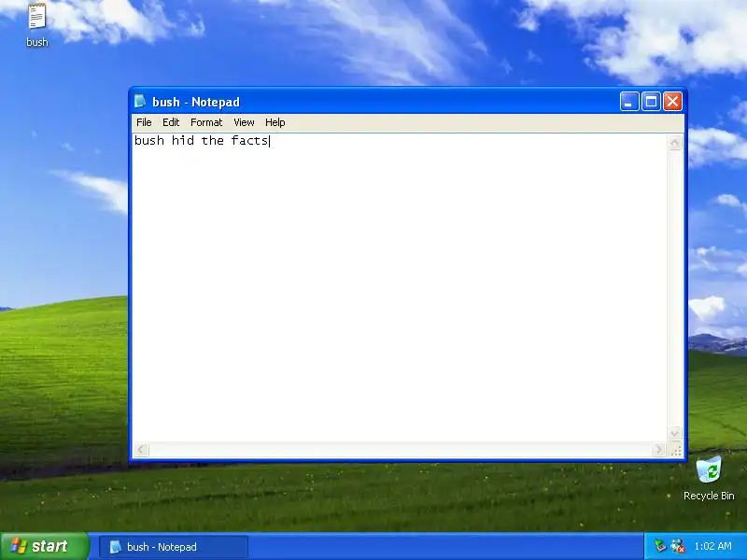This screenshot has width=747, height=560.
Task: Click the horizontal scrollbar right arrow
Action: click(x=658, y=450)
